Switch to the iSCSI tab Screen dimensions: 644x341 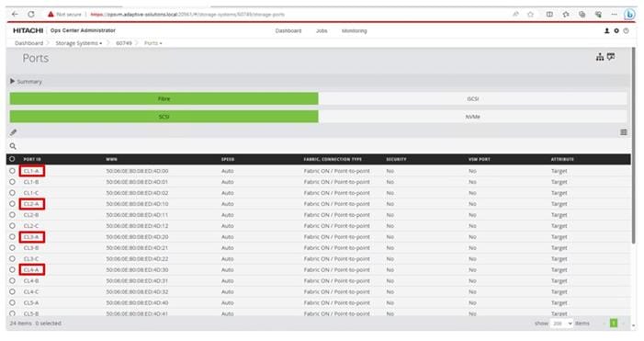[x=473, y=98]
